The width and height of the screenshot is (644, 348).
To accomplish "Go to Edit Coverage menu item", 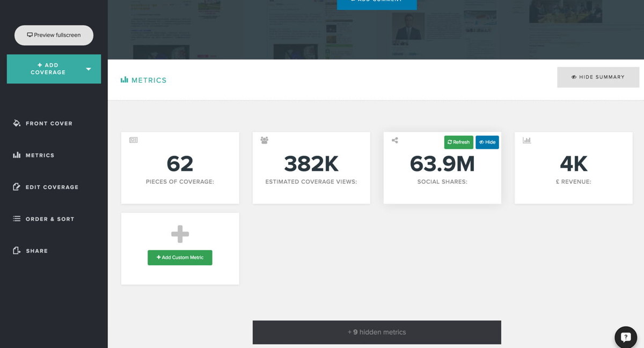I will [52, 187].
